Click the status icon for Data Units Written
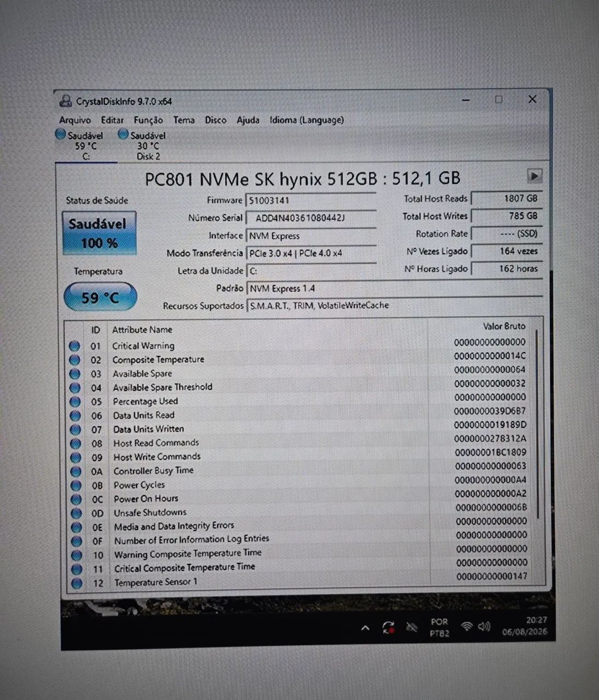This screenshot has width=599, height=700. [x=75, y=430]
